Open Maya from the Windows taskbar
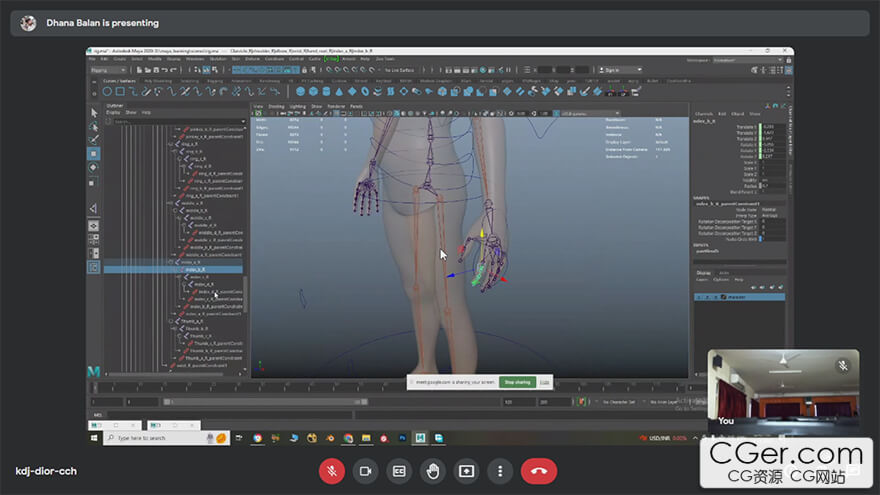 420,438
